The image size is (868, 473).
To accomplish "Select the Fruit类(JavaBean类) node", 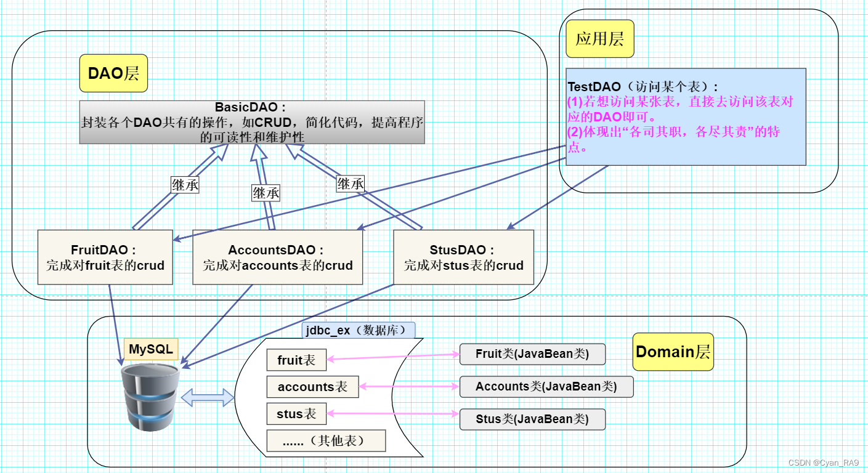I will pos(532,354).
